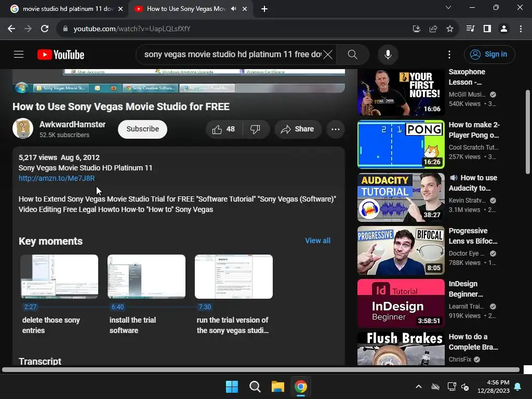Open the AwkwardHamster channel name
532x399 pixels.
72,125
